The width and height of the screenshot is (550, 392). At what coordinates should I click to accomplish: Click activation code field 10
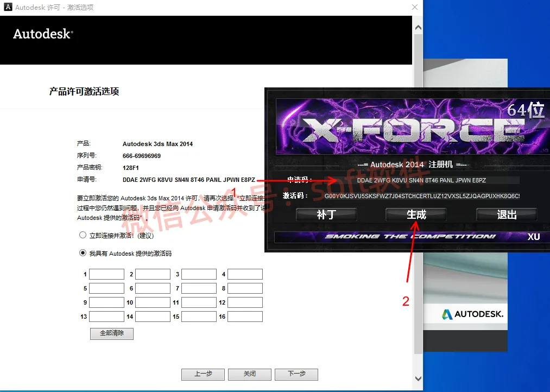coord(153,302)
